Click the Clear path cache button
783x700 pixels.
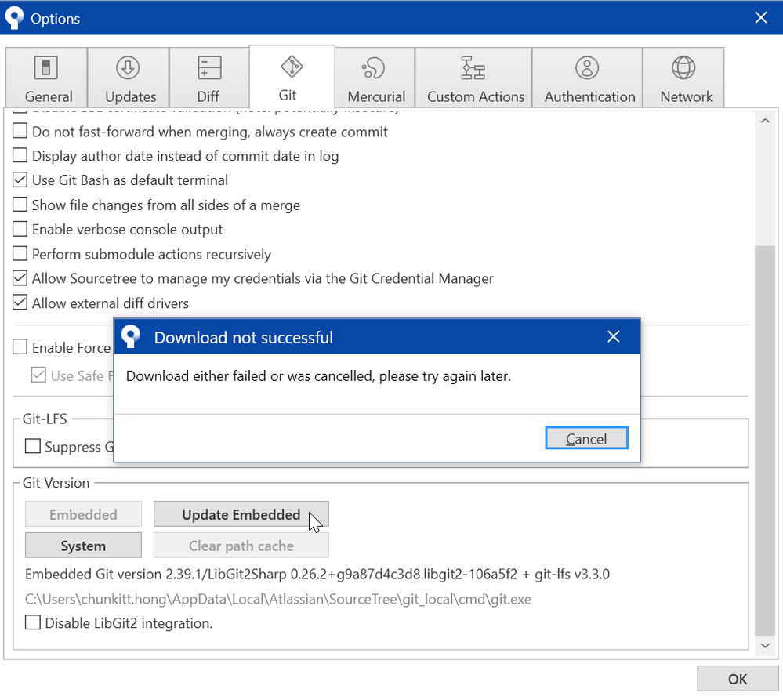point(241,546)
